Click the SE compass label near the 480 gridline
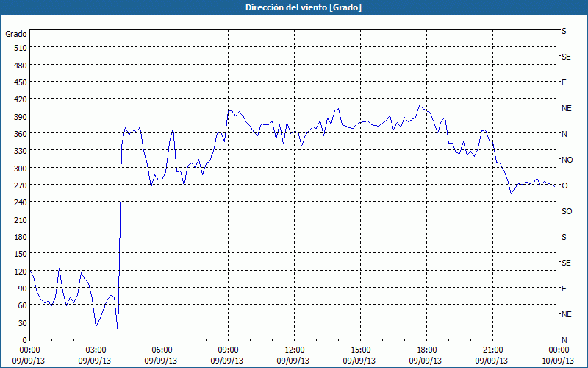 tap(566, 57)
